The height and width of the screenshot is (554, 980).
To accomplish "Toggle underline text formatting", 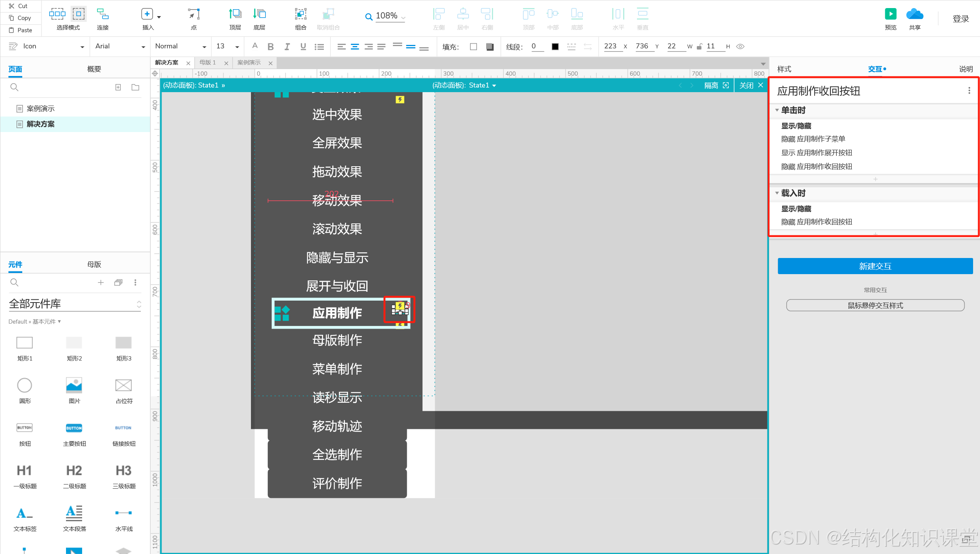I will (x=303, y=46).
